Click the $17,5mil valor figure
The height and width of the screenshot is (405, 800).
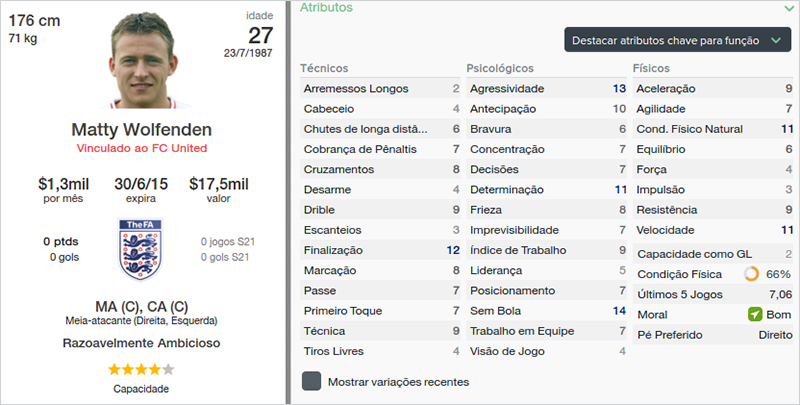pyautogui.click(x=220, y=184)
